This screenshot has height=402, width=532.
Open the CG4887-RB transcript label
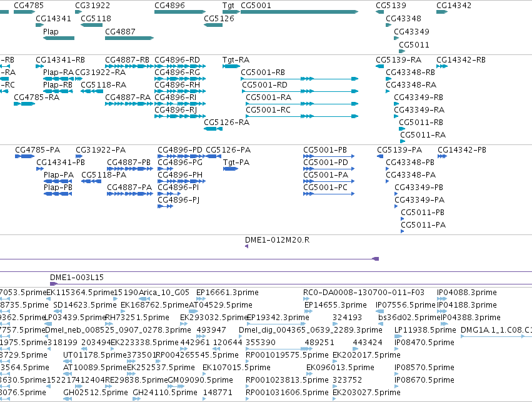(x=128, y=60)
